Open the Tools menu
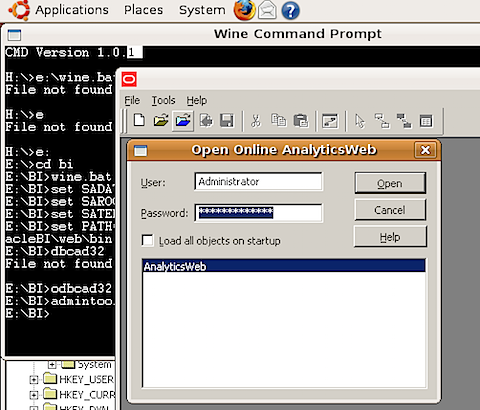The height and width of the screenshot is (410, 480). coord(163,100)
